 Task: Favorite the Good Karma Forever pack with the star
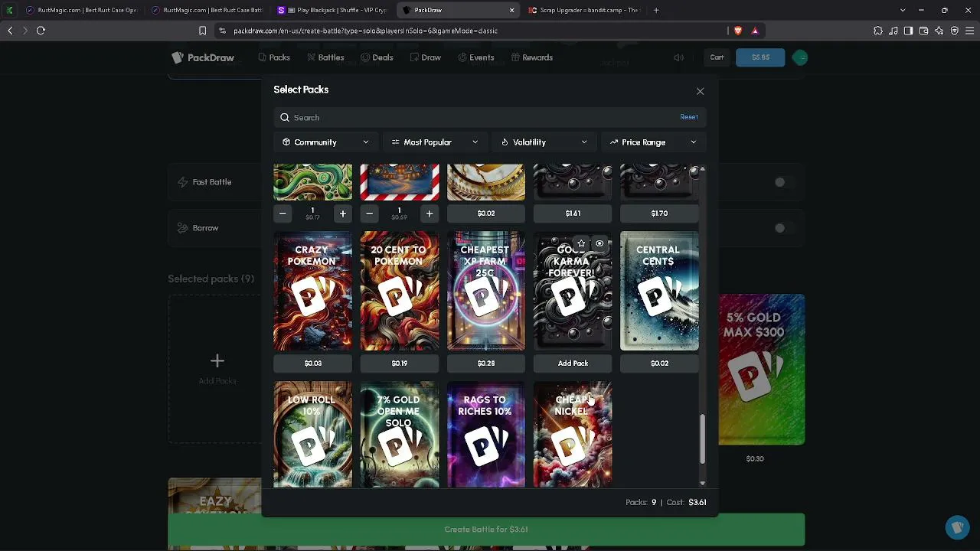[x=581, y=243]
